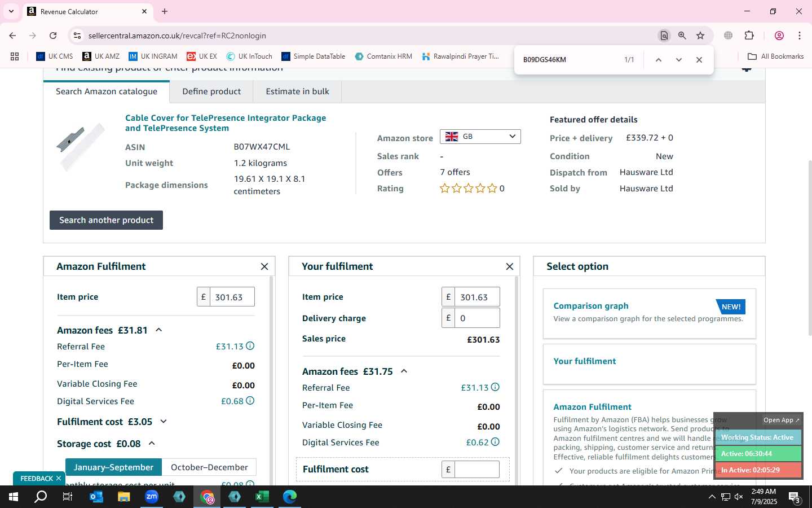Switch to Estimate in bulk tab
Image resolution: width=812 pixels, height=508 pixels.
(297, 91)
